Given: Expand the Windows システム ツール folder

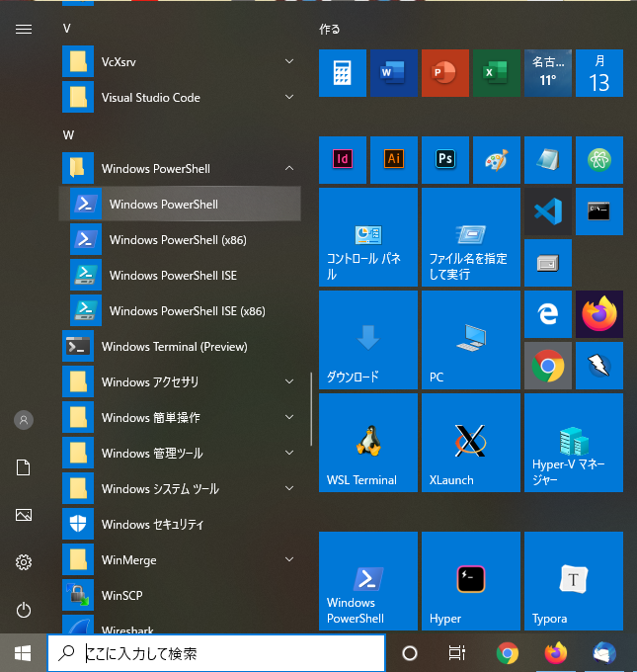Looking at the screenshot, I should (180, 488).
